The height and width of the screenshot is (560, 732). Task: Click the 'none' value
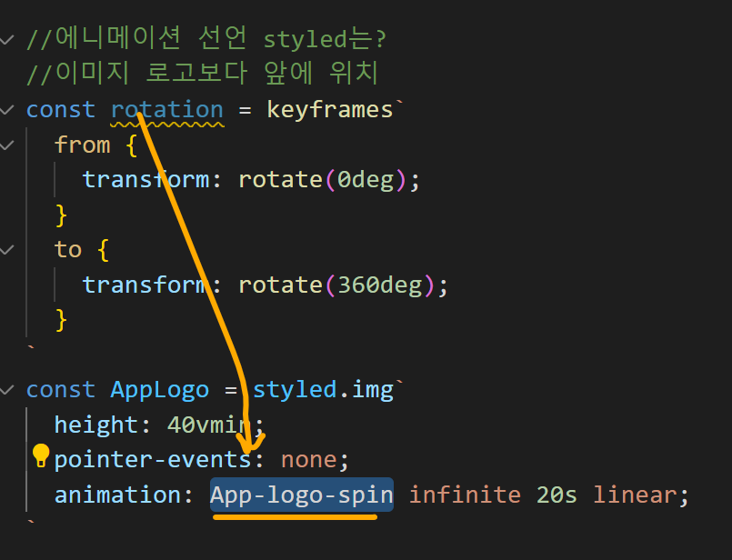308,460
